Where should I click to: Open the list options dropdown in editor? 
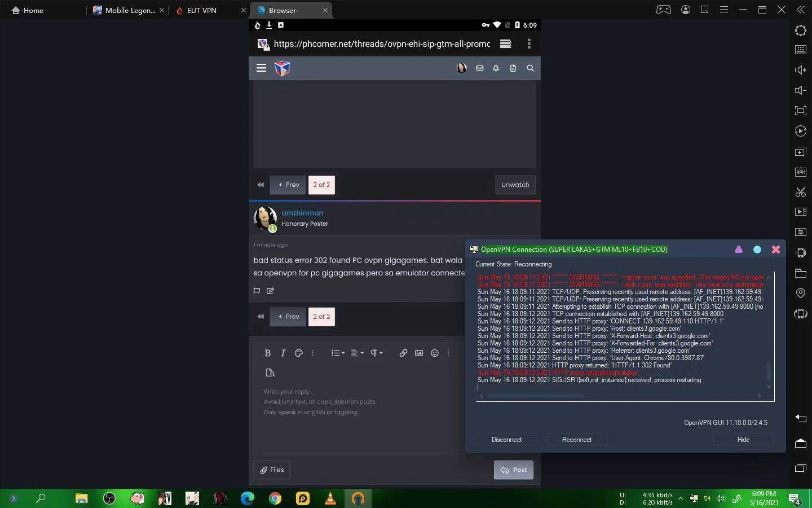[x=338, y=353]
